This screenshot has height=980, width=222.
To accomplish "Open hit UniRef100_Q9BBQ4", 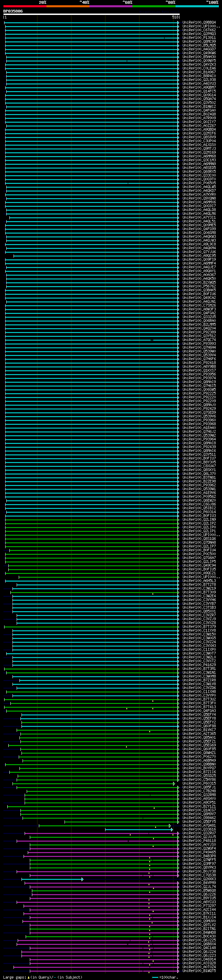I will (x=199, y=23).
